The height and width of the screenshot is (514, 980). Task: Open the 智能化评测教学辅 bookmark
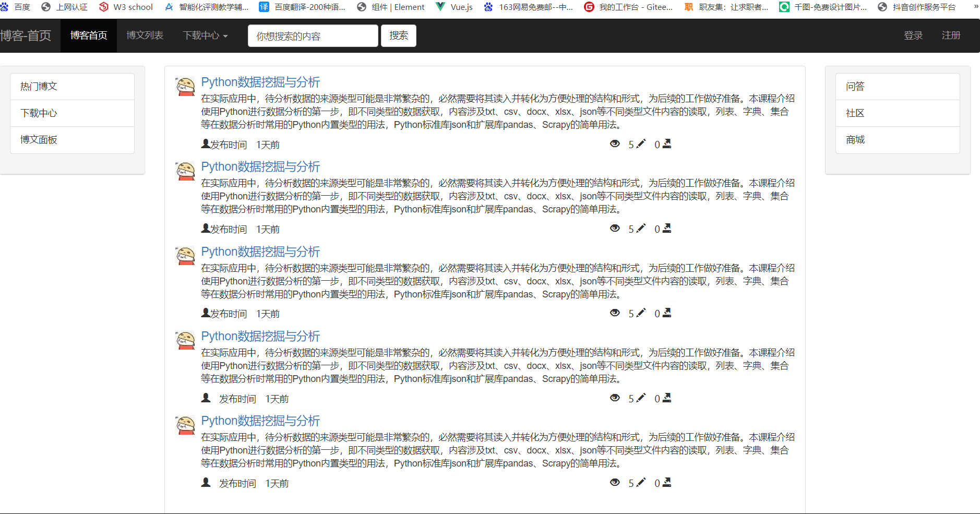[207, 7]
